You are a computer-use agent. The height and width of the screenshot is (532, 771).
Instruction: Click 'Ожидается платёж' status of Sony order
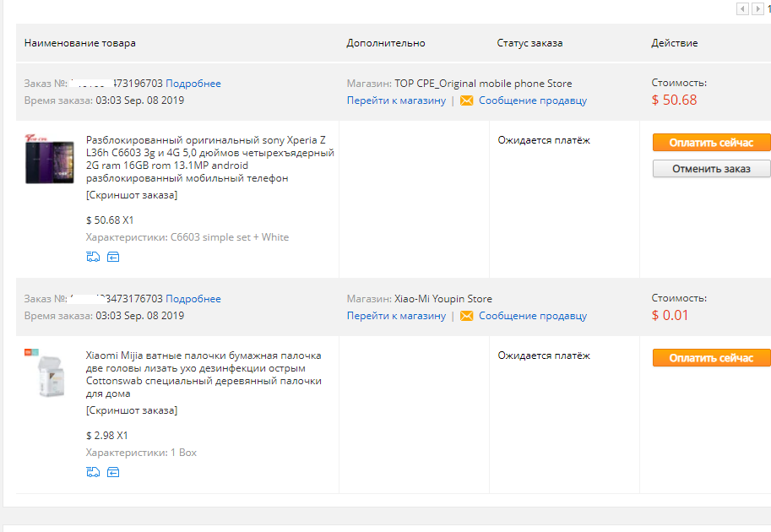click(544, 140)
